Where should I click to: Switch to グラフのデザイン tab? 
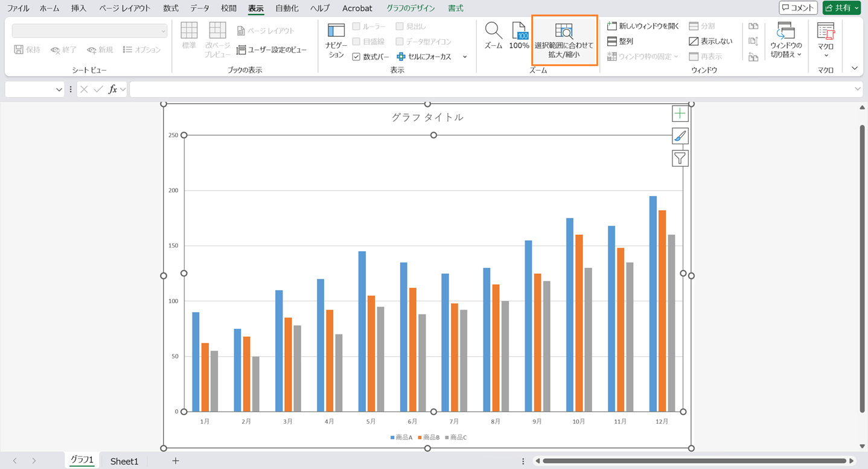pyautogui.click(x=410, y=8)
